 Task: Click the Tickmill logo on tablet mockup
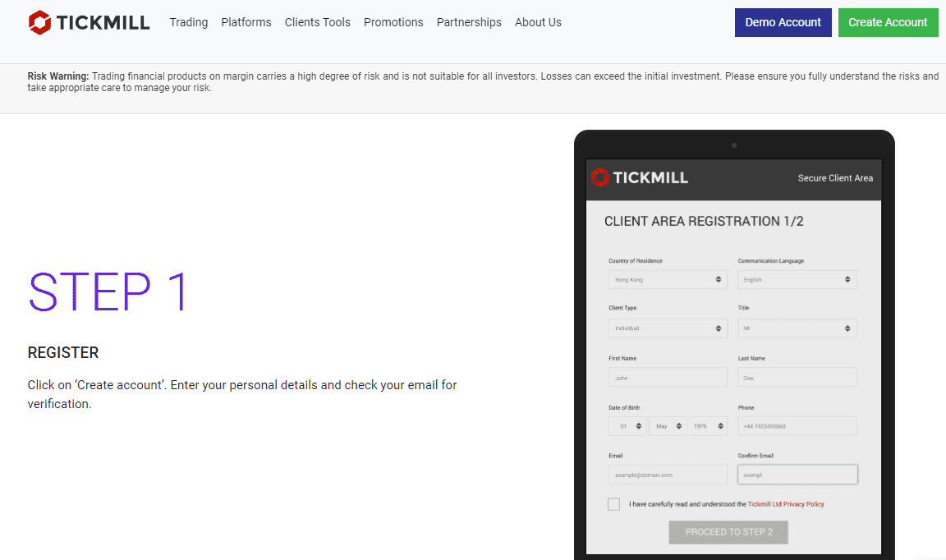tap(640, 177)
